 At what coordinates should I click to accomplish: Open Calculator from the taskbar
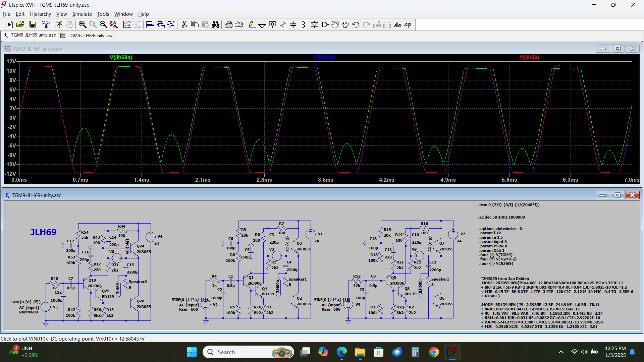tap(415, 352)
